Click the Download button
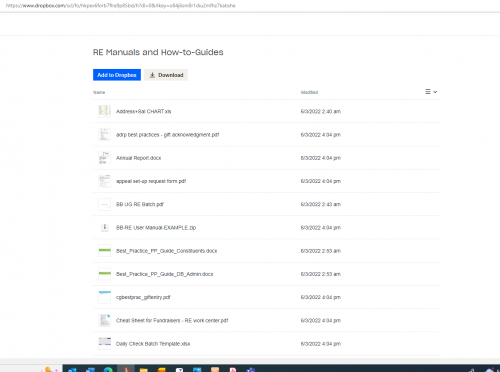Screen dimensions: 500x372 [166, 75]
